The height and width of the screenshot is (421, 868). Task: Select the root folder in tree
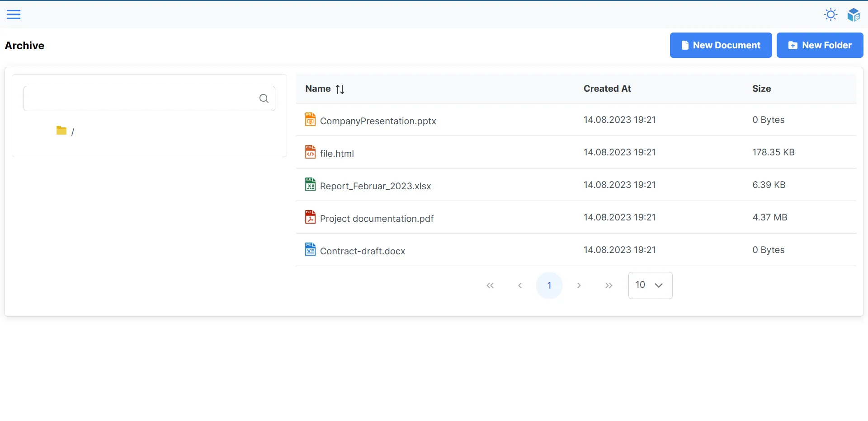(x=66, y=131)
